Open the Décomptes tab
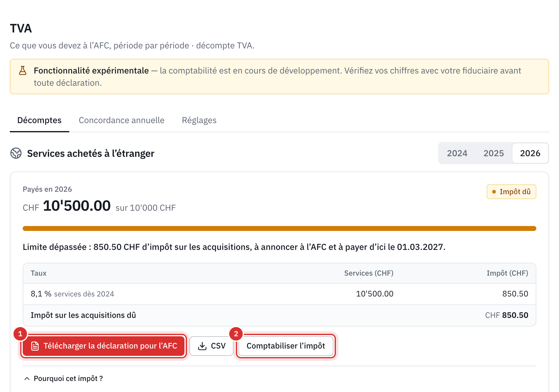The height and width of the screenshot is (392, 559). pos(40,120)
